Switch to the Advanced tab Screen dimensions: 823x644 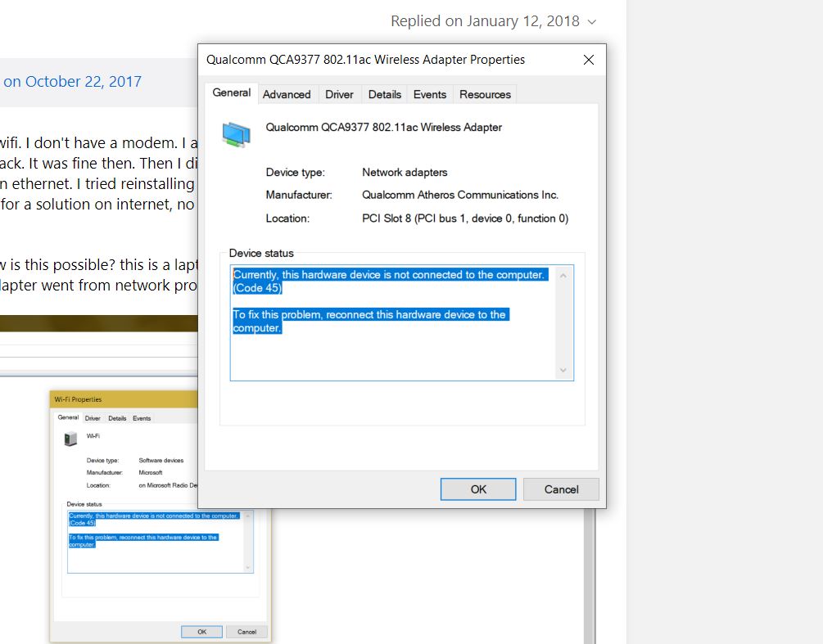(287, 94)
